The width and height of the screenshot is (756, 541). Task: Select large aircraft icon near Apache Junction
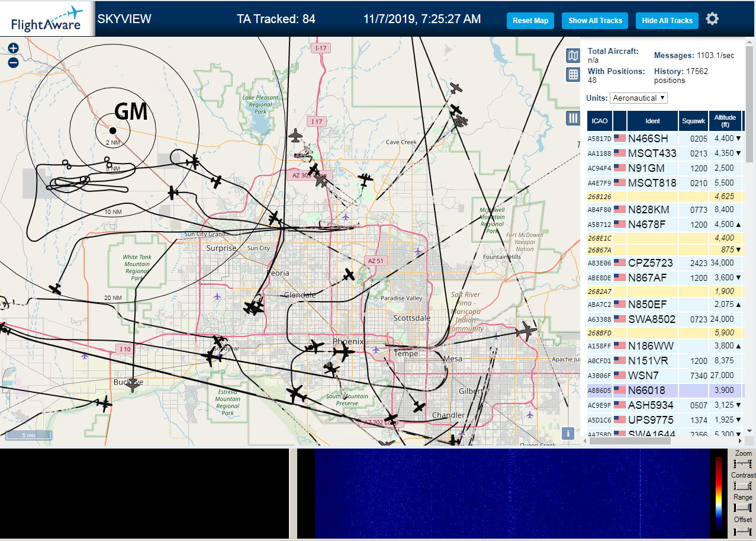pos(525,331)
